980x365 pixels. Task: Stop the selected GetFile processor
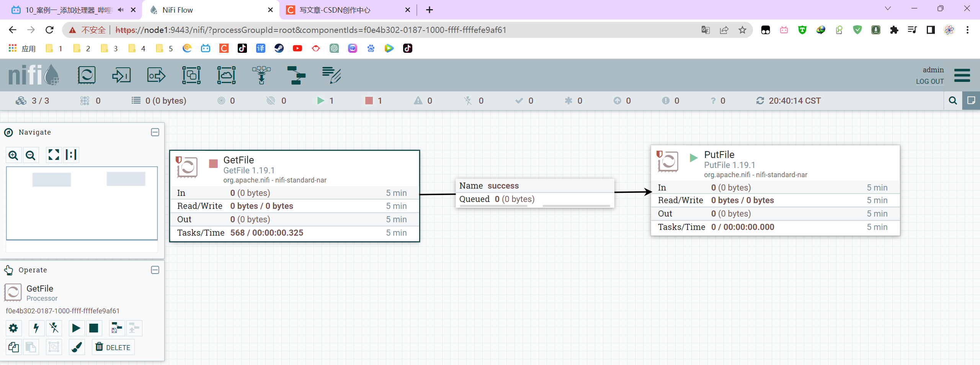coord(94,328)
